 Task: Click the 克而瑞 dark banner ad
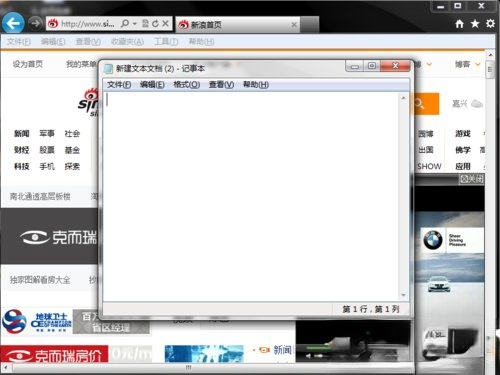click(49, 237)
